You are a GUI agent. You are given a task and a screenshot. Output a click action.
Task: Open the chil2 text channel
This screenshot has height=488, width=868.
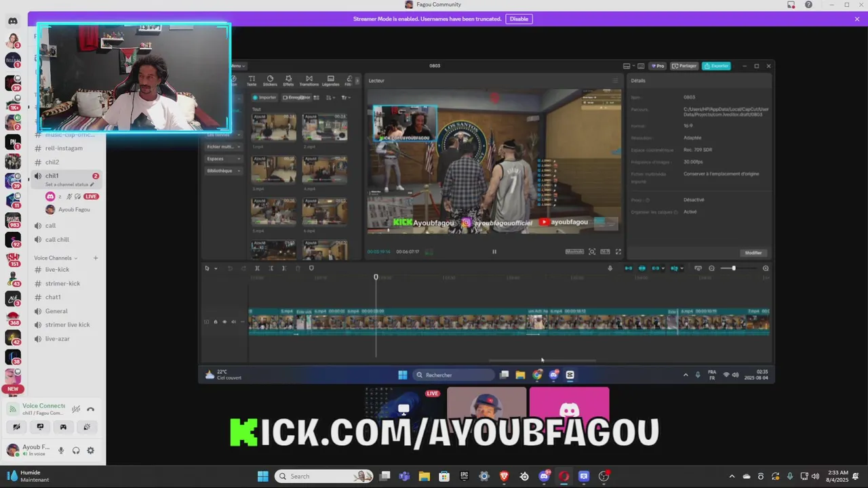pyautogui.click(x=52, y=162)
